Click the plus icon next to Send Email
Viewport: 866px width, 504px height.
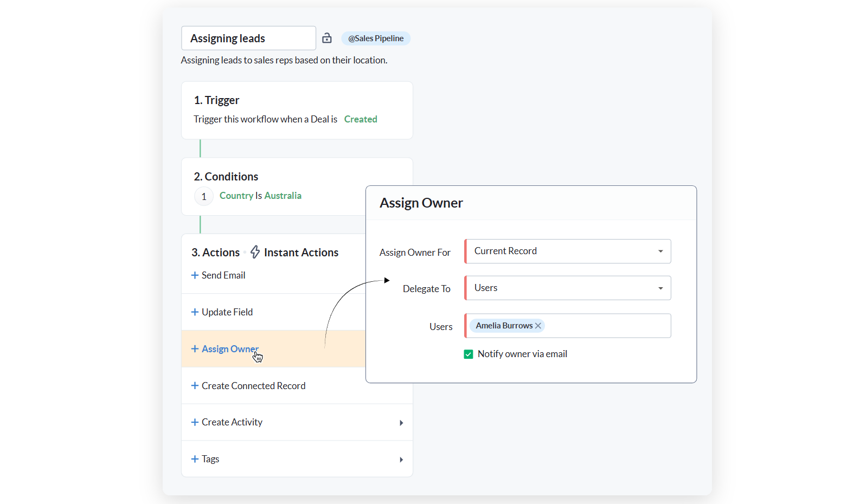pos(195,275)
